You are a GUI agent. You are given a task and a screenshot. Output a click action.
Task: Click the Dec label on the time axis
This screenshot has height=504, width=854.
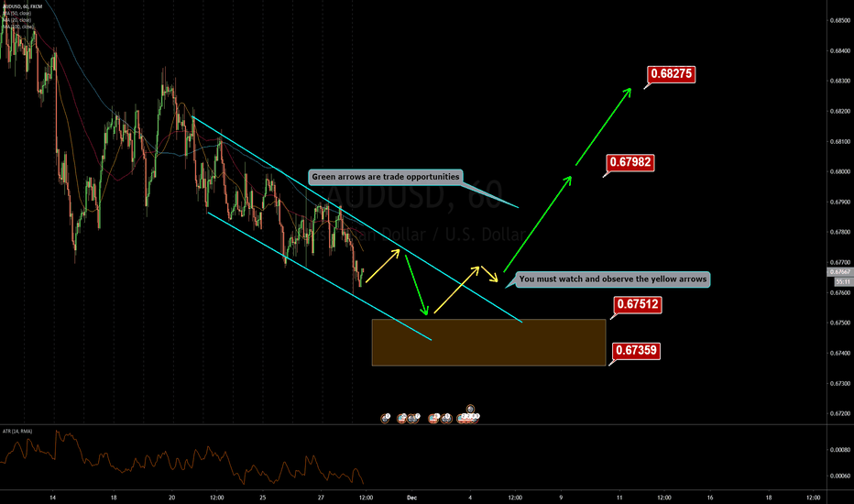(x=411, y=497)
